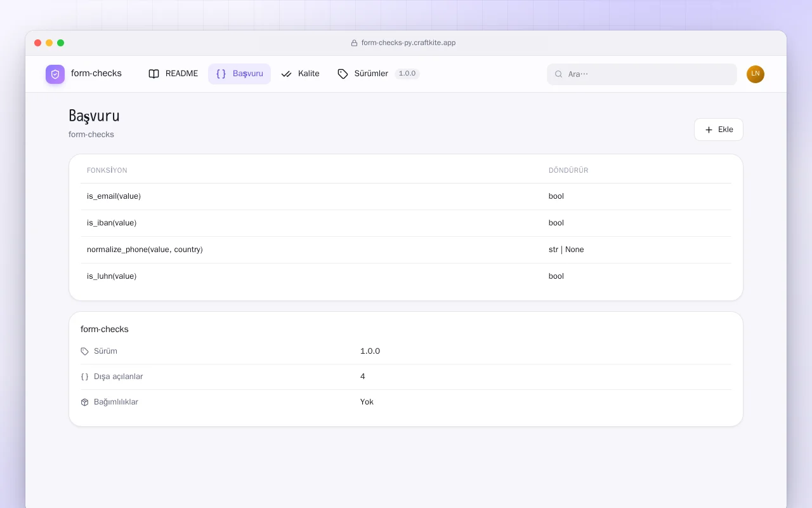Click the Ekle button
The height and width of the screenshot is (508, 812).
pyautogui.click(x=719, y=130)
